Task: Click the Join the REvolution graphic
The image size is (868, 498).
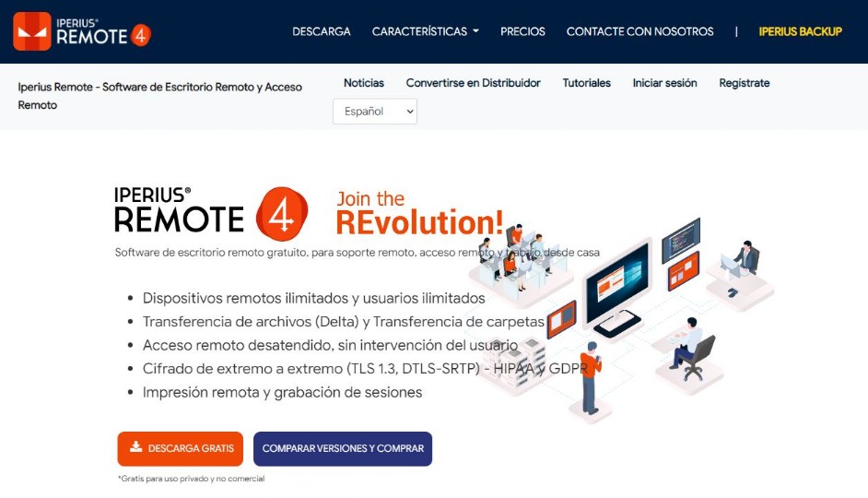Action: [x=419, y=213]
